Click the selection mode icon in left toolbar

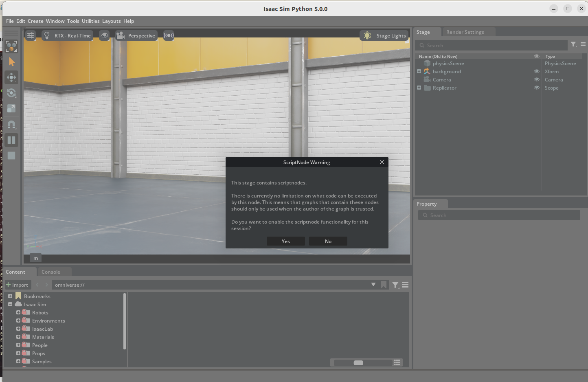[x=11, y=46]
